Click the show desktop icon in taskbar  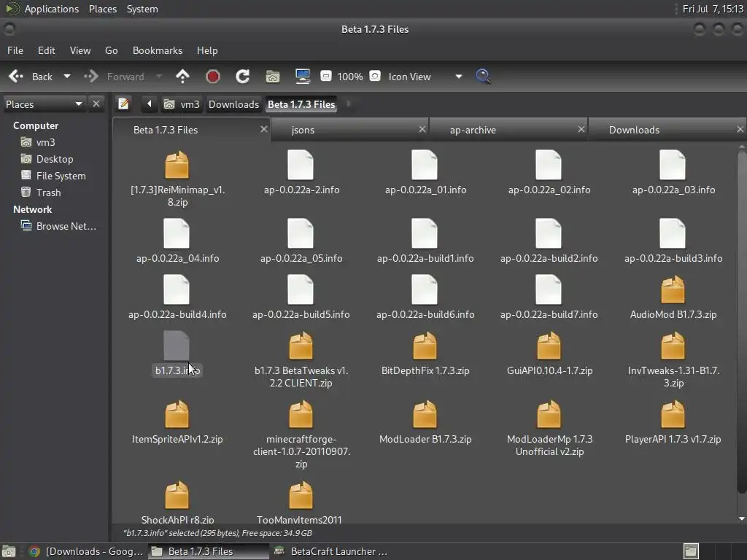pos(9,551)
